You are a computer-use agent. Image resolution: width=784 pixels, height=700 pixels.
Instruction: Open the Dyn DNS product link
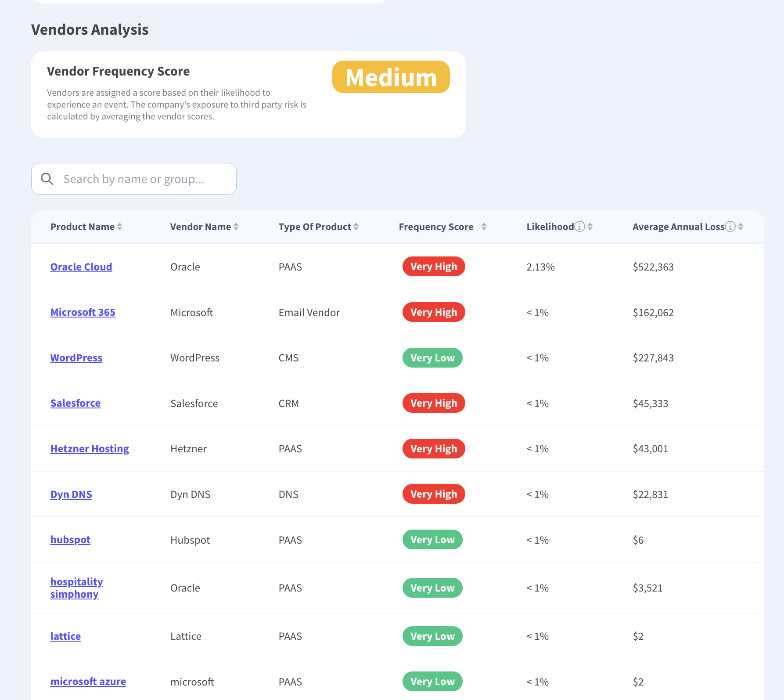click(x=71, y=494)
